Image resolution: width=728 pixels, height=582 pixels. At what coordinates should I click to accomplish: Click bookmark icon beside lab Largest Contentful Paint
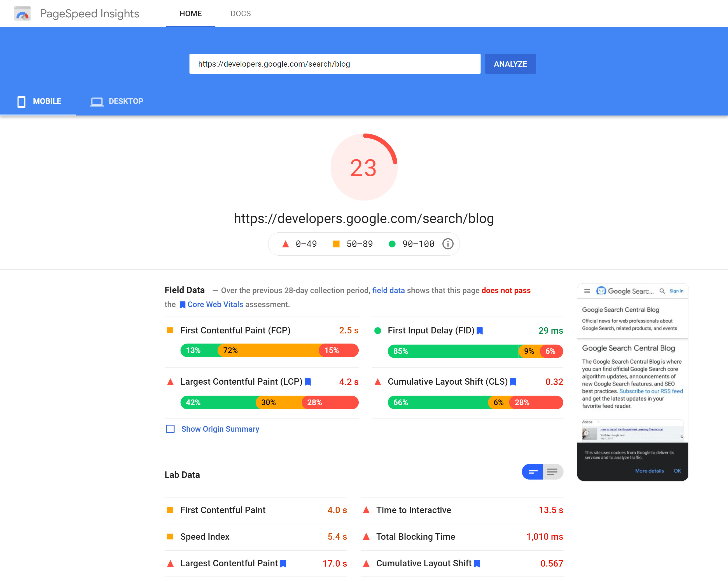[283, 564]
